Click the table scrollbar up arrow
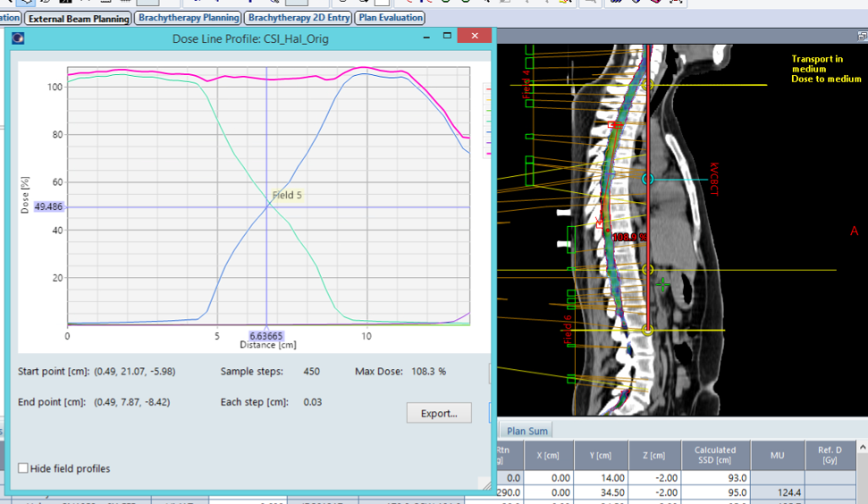Screen dimensions: 868x504 863,447
